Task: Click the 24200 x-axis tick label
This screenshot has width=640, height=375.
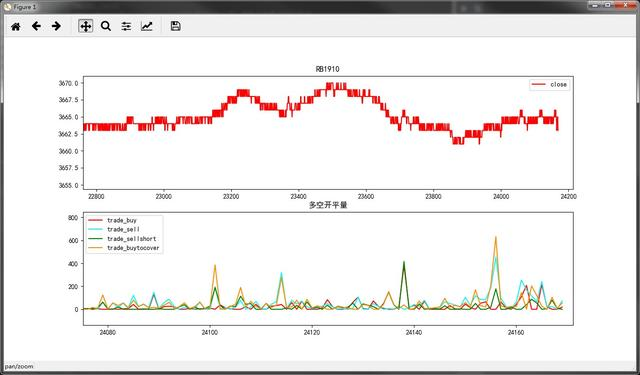Action: click(x=569, y=196)
